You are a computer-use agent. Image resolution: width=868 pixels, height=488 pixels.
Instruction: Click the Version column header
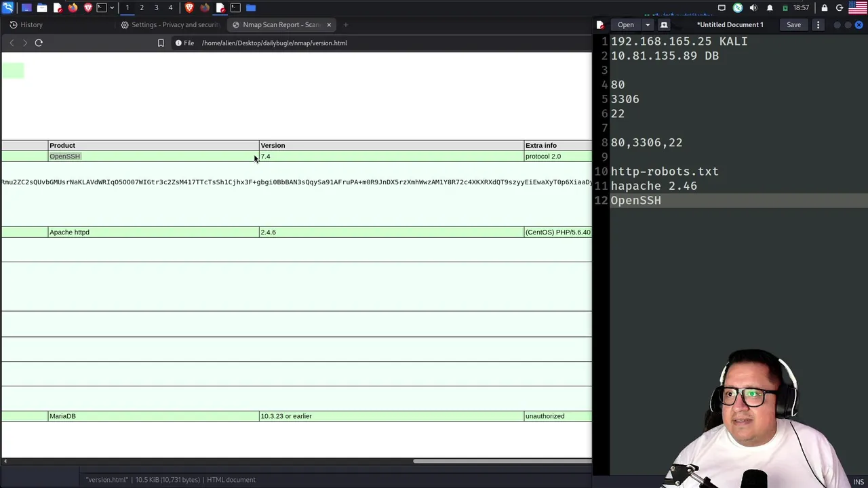(391, 145)
